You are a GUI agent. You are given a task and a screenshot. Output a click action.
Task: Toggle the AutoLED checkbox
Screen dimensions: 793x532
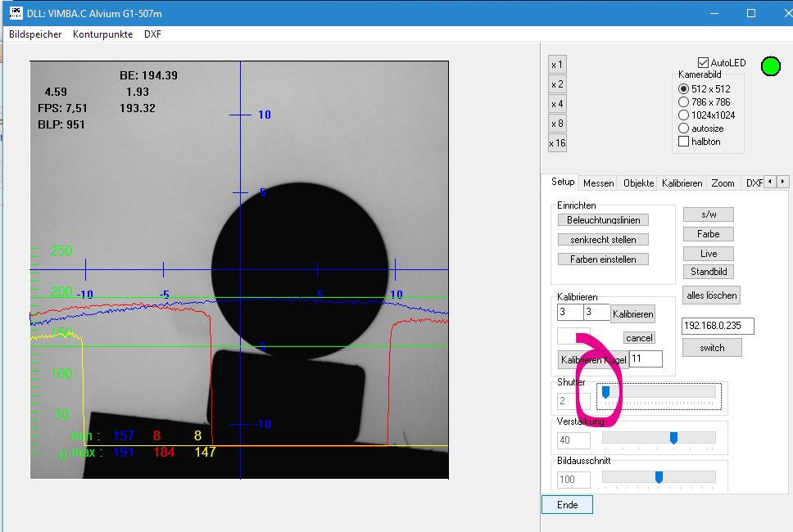click(703, 63)
